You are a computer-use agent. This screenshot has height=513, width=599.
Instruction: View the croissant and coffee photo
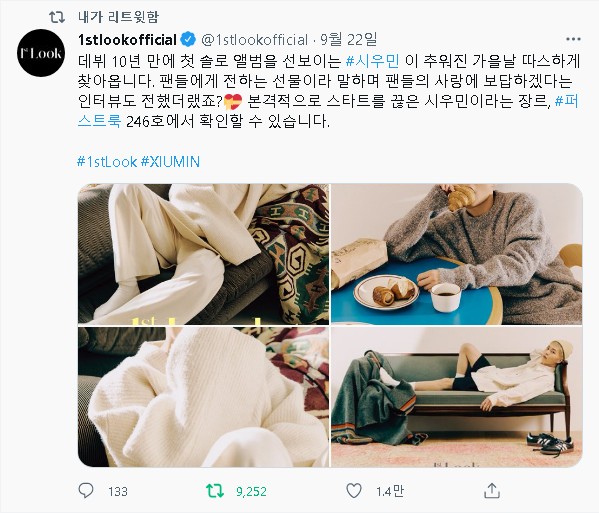(457, 254)
